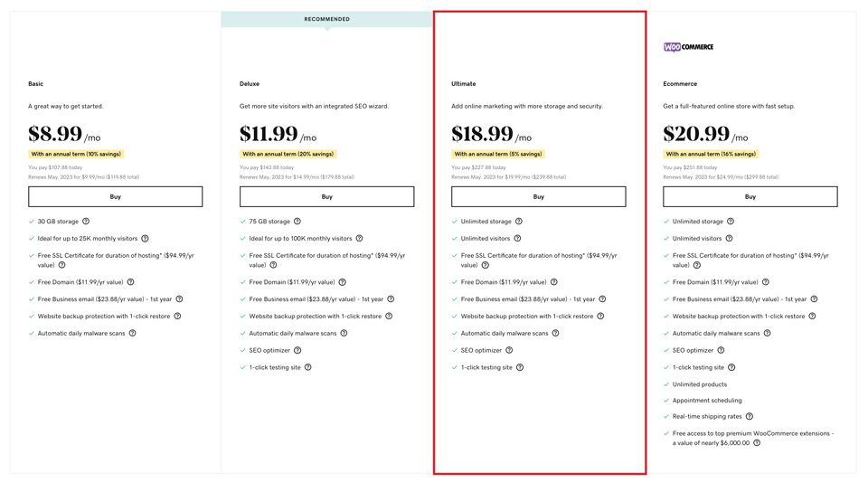This screenshot has height=483, width=868.
Task: Click help icon beside Basic 30 GB storage
Action: tap(87, 222)
